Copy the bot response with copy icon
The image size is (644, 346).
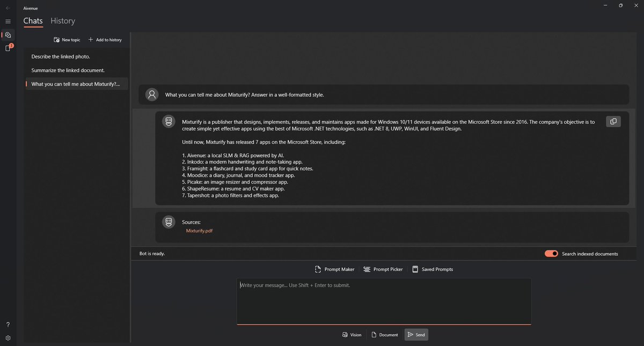613,122
